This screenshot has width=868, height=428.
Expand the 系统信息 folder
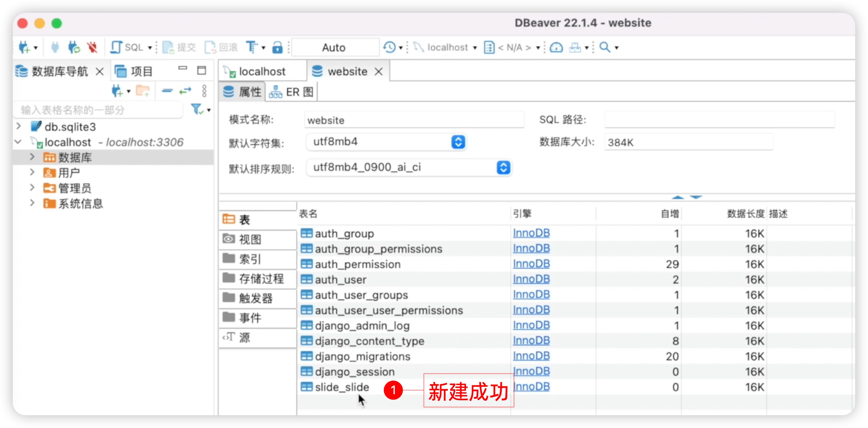coord(32,203)
